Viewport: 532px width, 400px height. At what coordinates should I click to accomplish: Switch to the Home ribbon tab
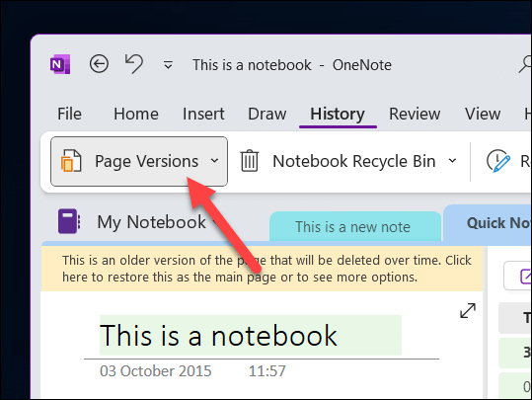click(136, 114)
